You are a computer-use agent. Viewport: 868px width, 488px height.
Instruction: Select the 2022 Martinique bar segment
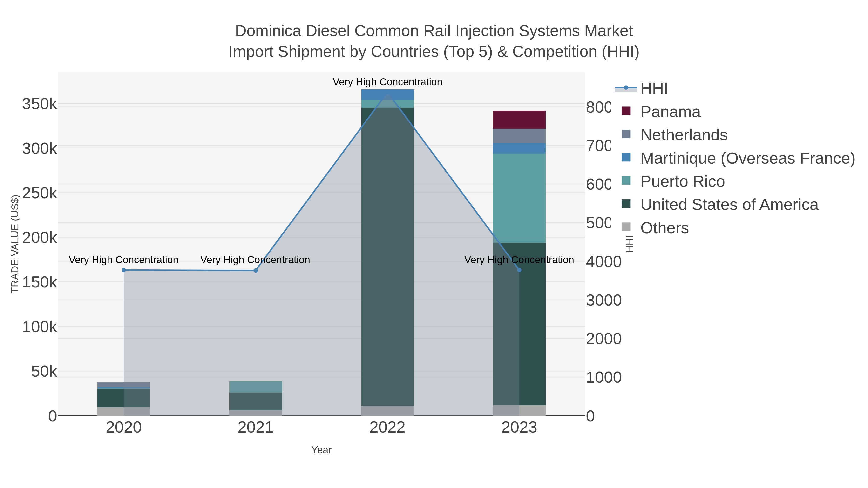(387, 95)
